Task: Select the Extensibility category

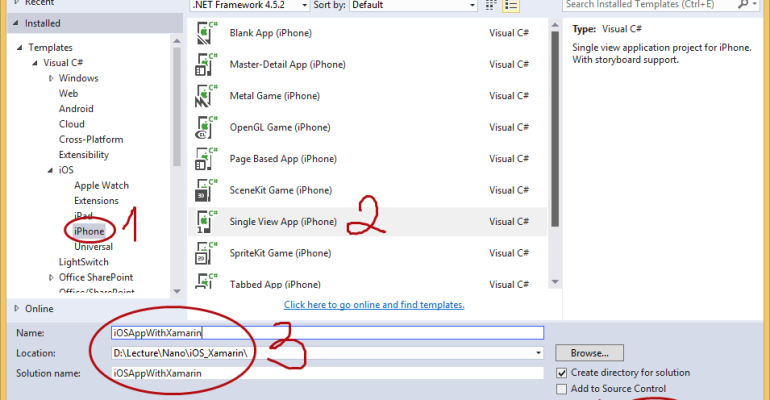Action: coord(83,155)
